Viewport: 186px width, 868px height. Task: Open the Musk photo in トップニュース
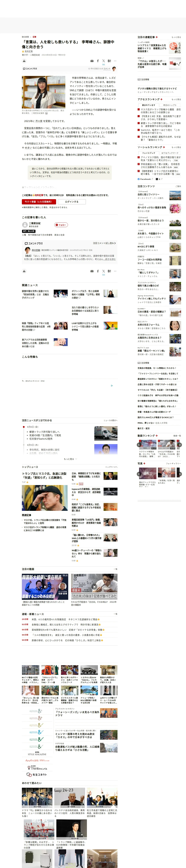coord(45,498)
